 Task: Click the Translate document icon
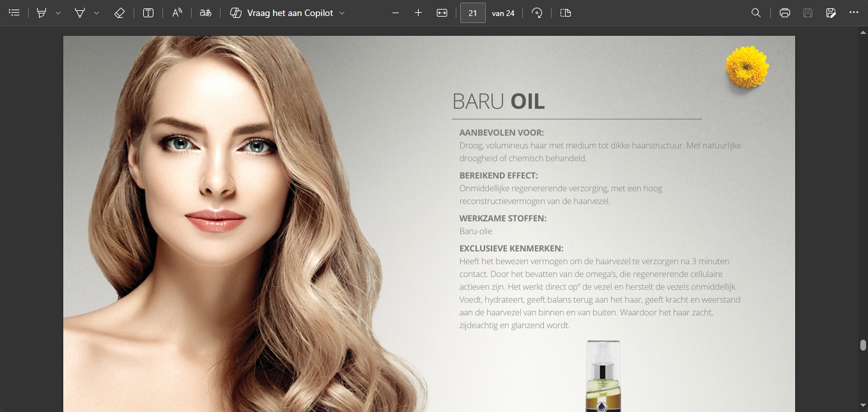coord(205,13)
